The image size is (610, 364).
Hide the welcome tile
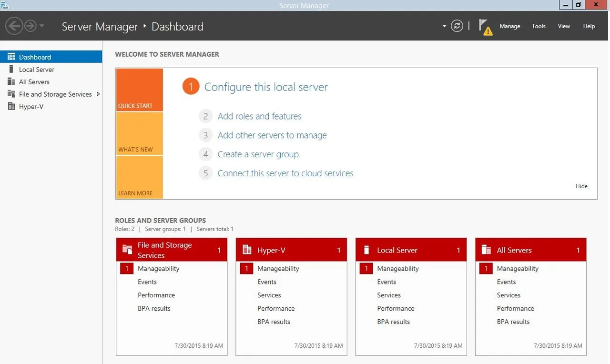(x=581, y=186)
